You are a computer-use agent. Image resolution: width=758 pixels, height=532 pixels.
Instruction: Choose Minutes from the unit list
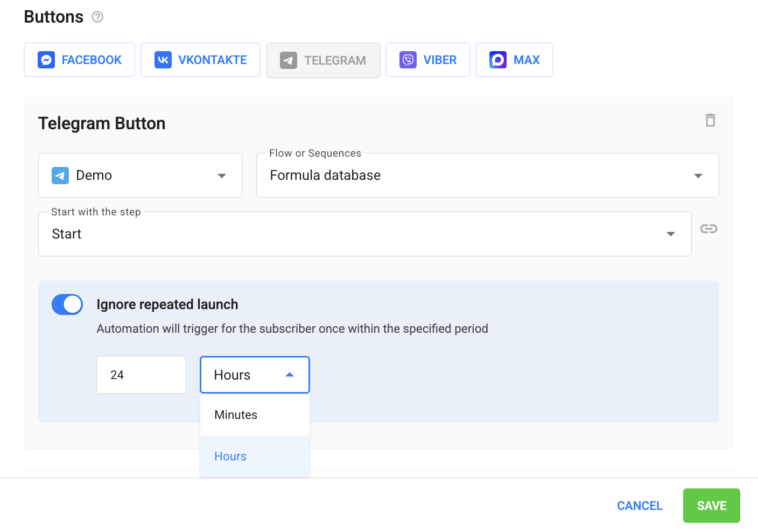(x=255, y=415)
